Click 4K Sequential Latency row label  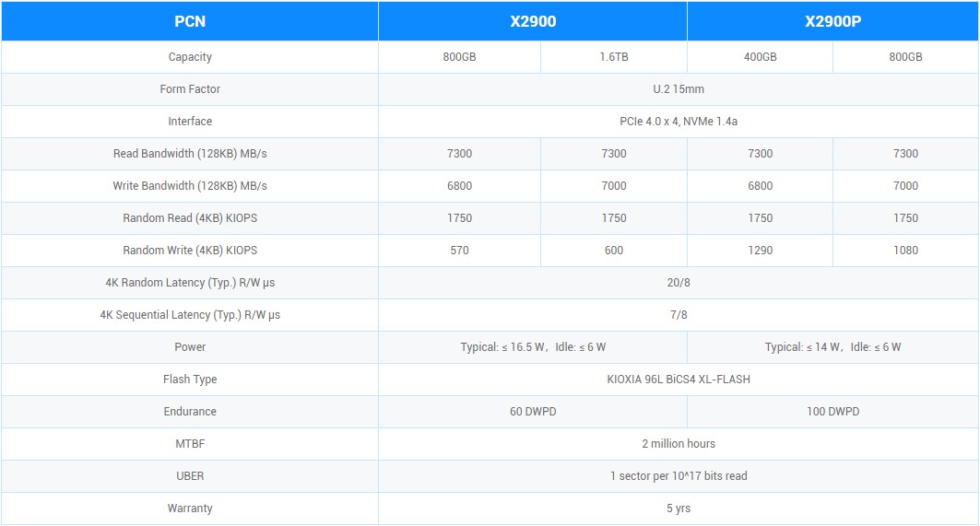tap(190, 315)
